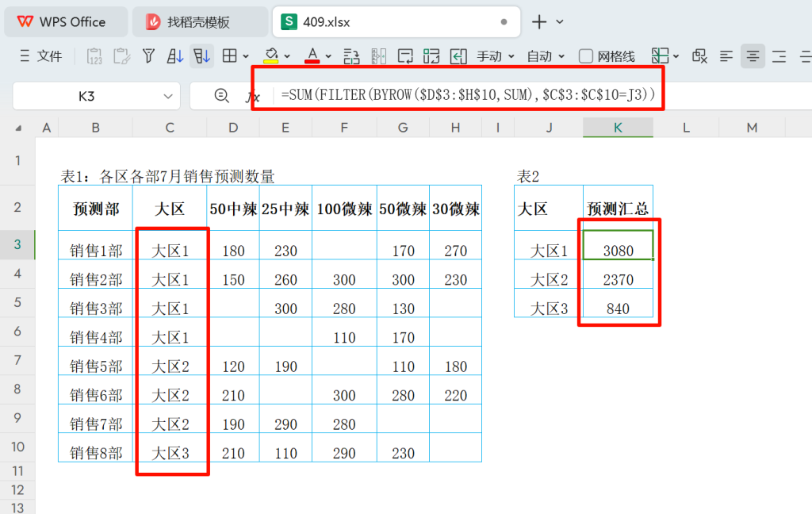Apply the yellow fill color bucket
Screen dimensions: 812x514
(271, 56)
